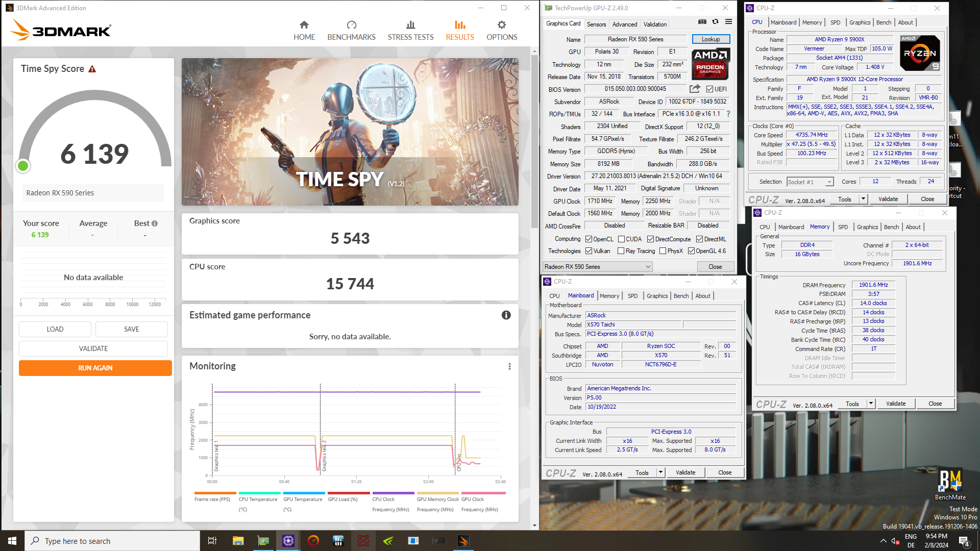This screenshot has width=980, height=551.
Task: Switch to 3DMark taskbar icon
Action: pos(463,541)
